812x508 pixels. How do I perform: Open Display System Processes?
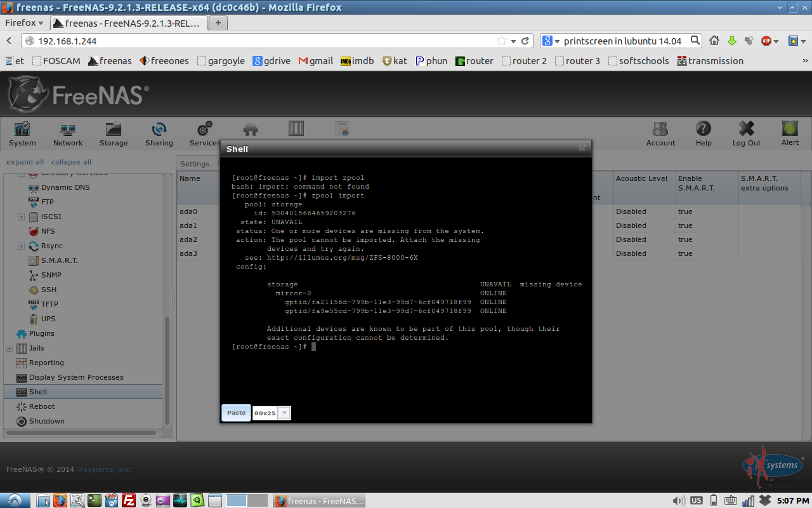pos(76,377)
